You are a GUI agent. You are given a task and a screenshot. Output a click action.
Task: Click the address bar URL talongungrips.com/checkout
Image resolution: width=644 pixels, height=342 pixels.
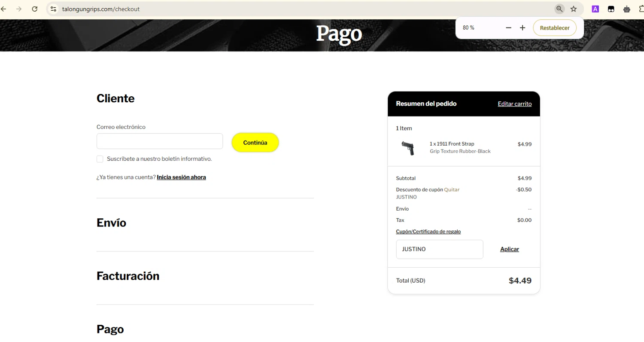100,9
